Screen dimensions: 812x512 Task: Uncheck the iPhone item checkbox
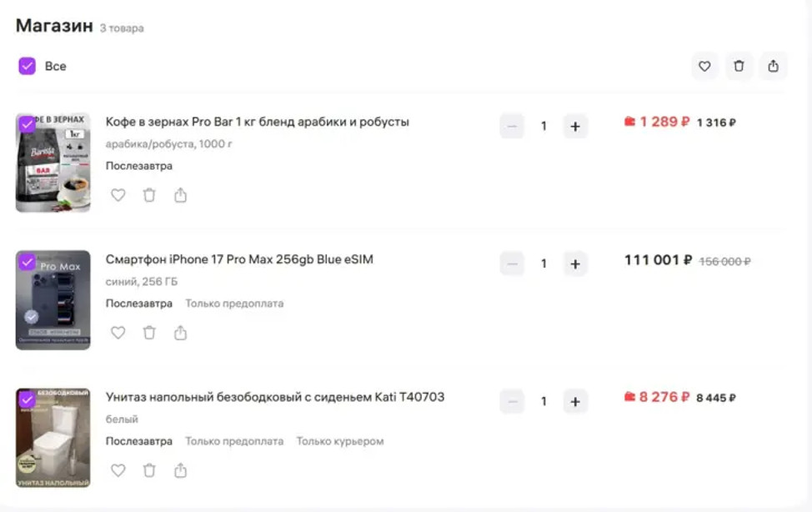tap(27, 262)
